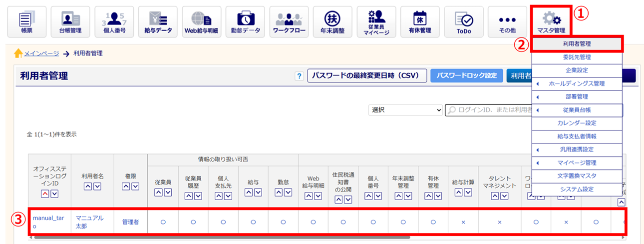Click the blue help question mark icon

click(300, 76)
